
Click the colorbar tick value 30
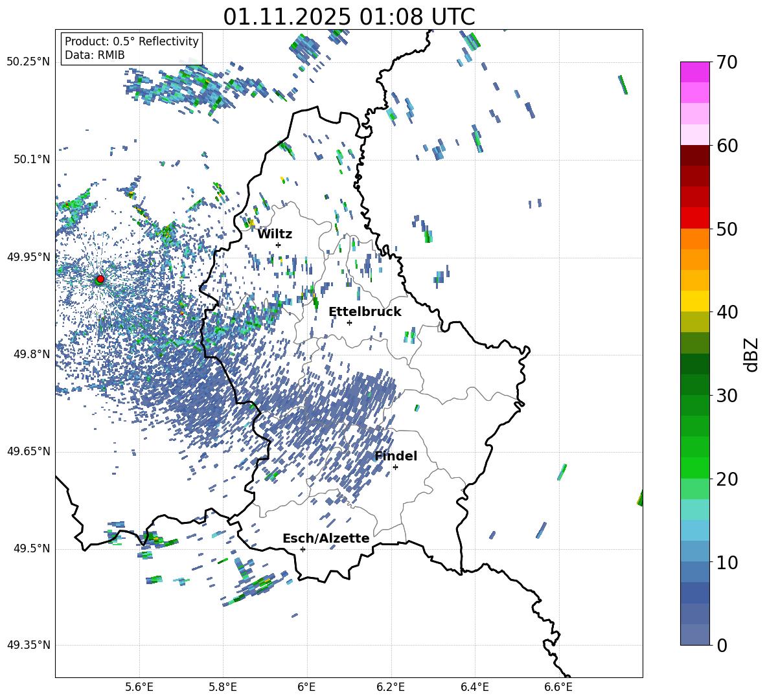coord(726,396)
